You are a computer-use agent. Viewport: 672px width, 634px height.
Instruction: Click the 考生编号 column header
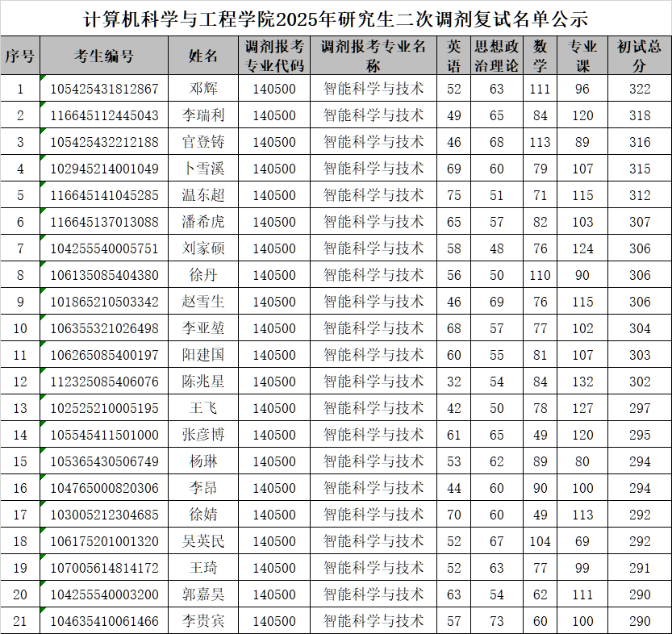[105, 56]
